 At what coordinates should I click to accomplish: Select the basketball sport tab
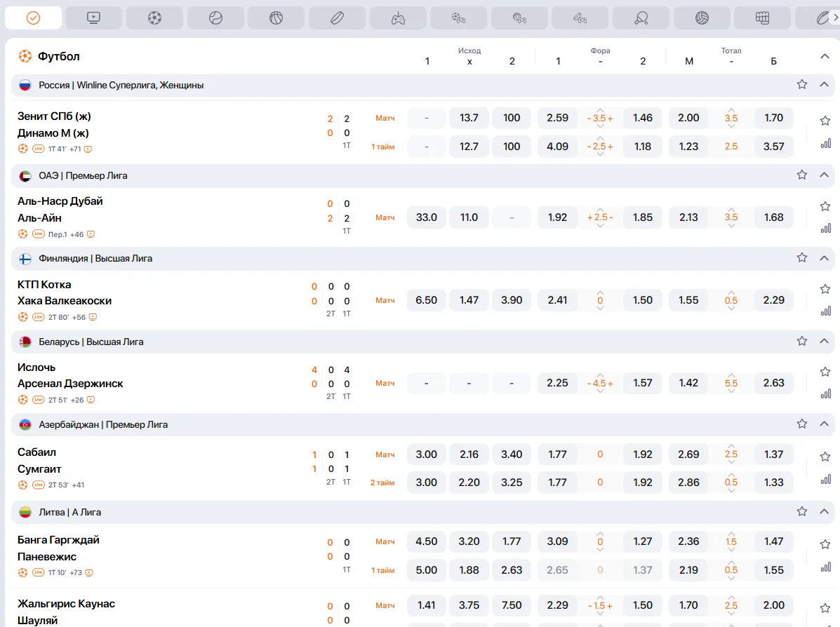click(x=276, y=18)
